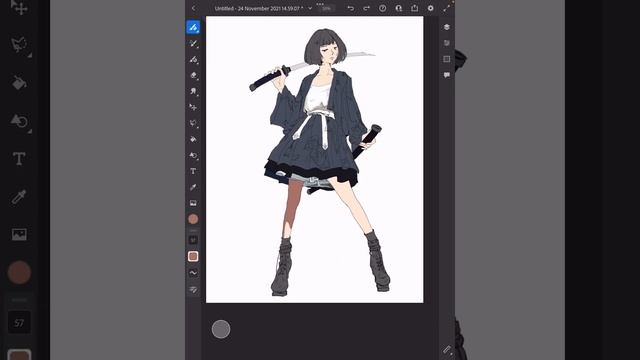The height and width of the screenshot is (360, 640).
Task: Select the Paint Bucket fill tool
Action: 193,139
